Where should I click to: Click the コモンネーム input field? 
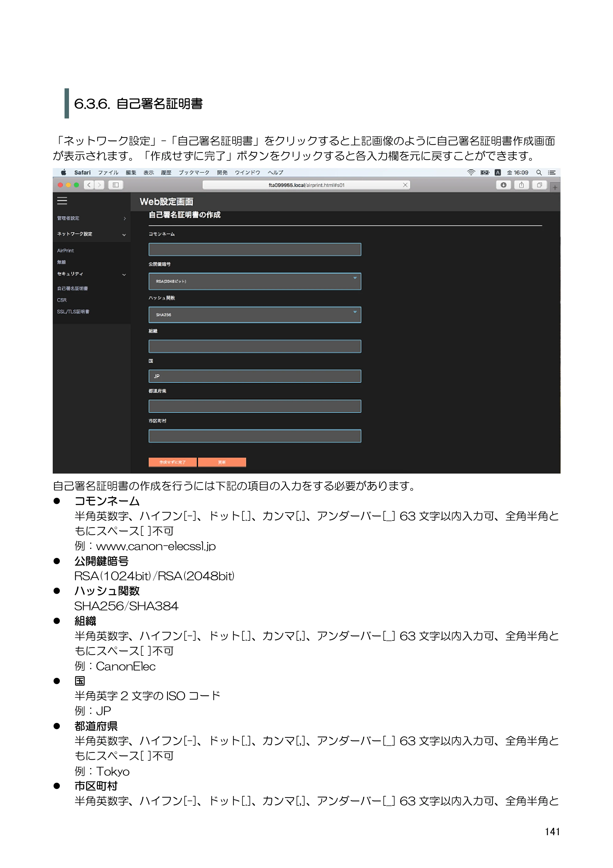(255, 250)
